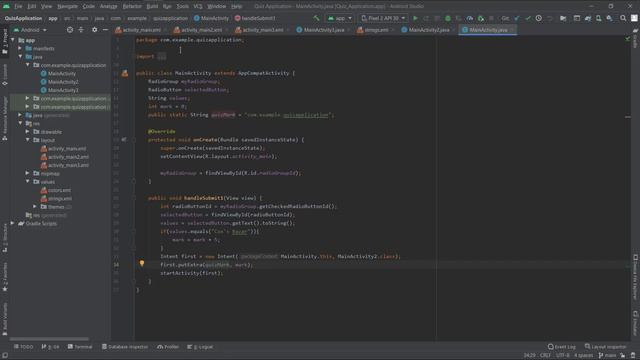Switch to the strings.xml editor tab
The height and width of the screenshot is (360, 640).
point(376,30)
